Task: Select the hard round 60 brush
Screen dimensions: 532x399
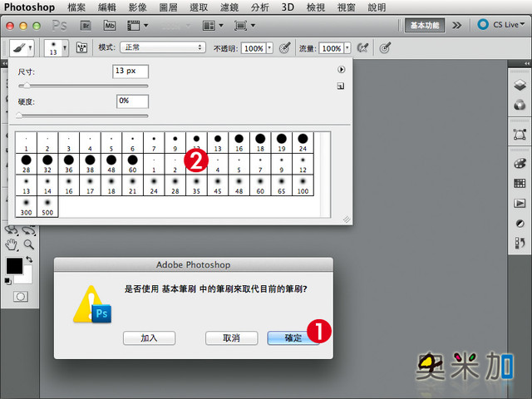Action: [133, 164]
